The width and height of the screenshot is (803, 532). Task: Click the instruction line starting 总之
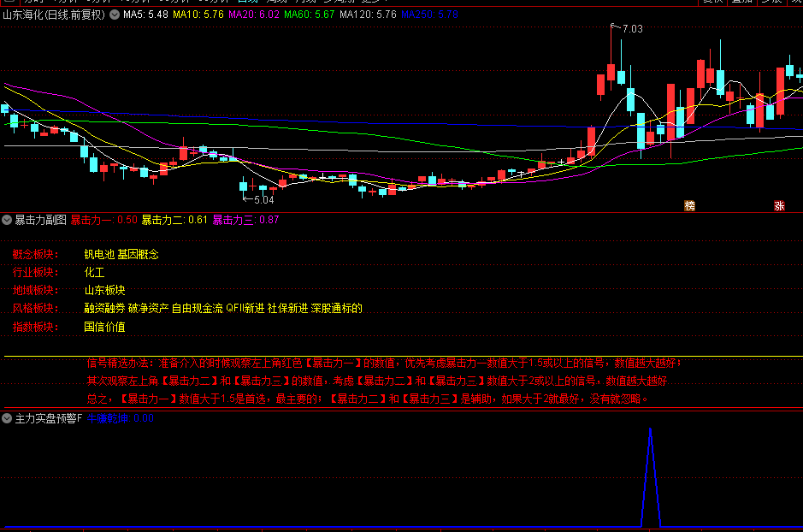point(367,399)
